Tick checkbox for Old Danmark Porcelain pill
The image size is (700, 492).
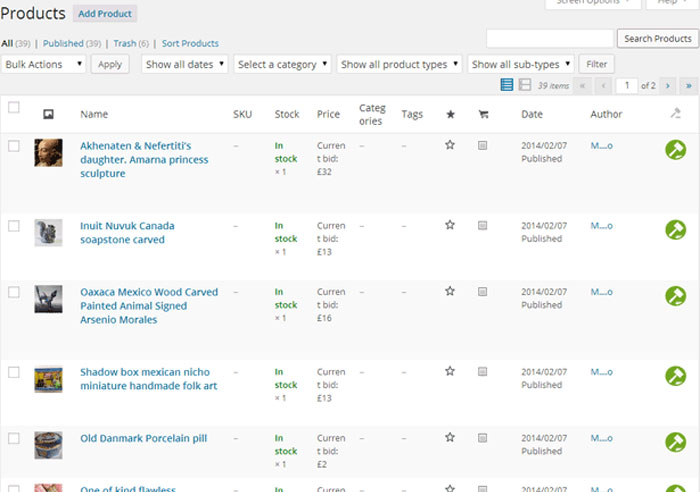pyautogui.click(x=14, y=438)
